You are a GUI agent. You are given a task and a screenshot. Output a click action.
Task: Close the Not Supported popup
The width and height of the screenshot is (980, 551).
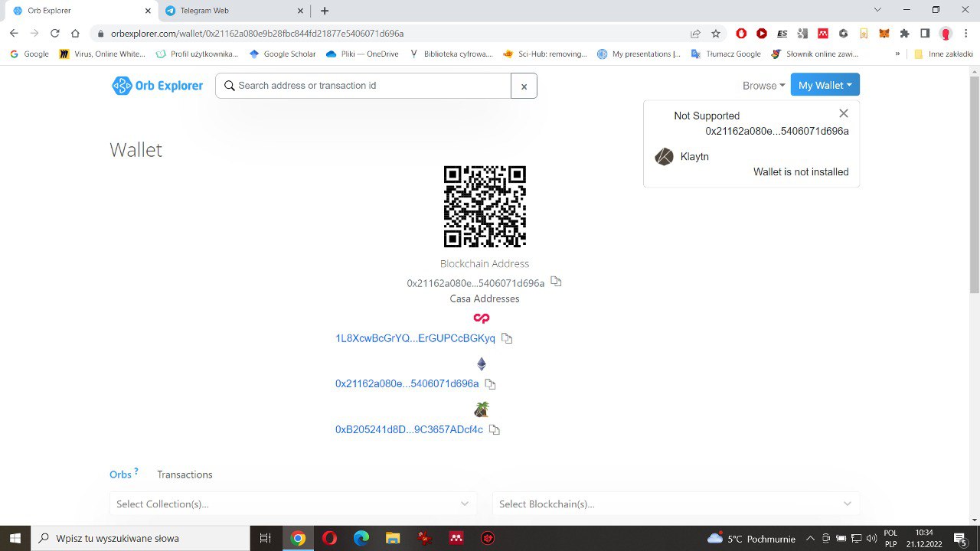pos(844,113)
